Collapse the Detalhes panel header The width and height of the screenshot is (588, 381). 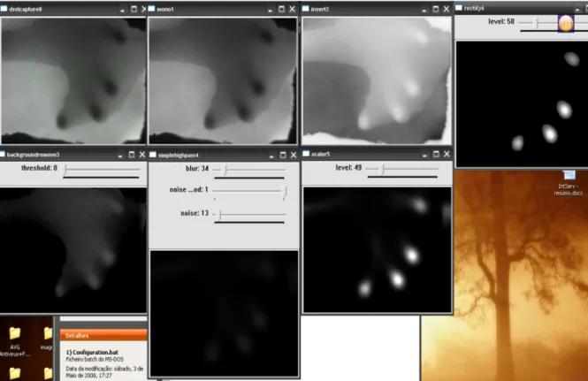[x=103, y=336]
